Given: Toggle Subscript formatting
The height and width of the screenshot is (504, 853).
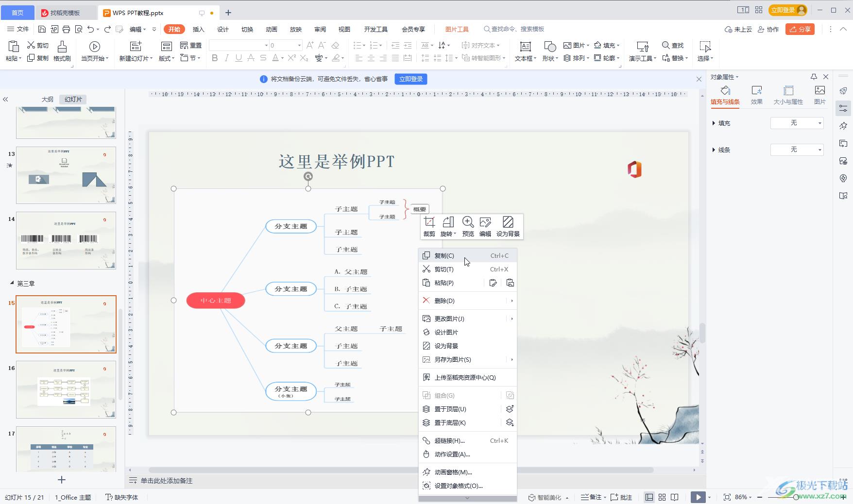Looking at the screenshot, I should [304, 58].
